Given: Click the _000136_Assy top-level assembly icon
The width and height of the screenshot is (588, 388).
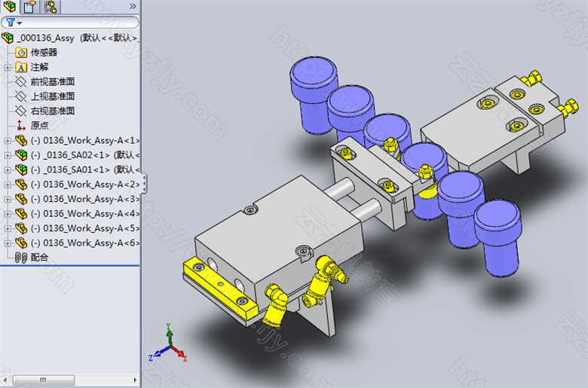Looking at the screenshot, I should (x=8, y=38).
